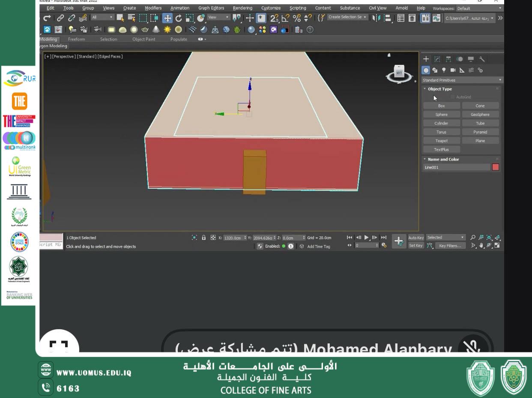This screenshot has height=398, width=532.
Task: Open the Create Selection Set dropdown
Action: tap(347, 17)
